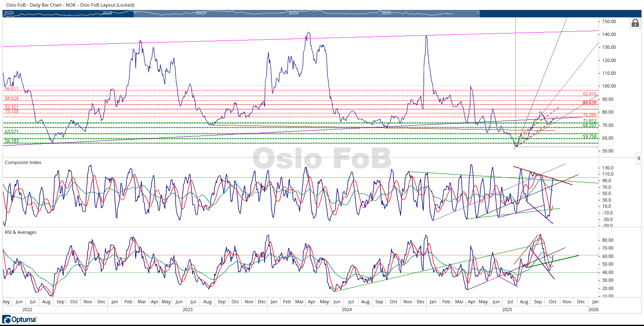Select the Composite Index pane label
The height and width of the screenshot is (326, 644).
23,162
